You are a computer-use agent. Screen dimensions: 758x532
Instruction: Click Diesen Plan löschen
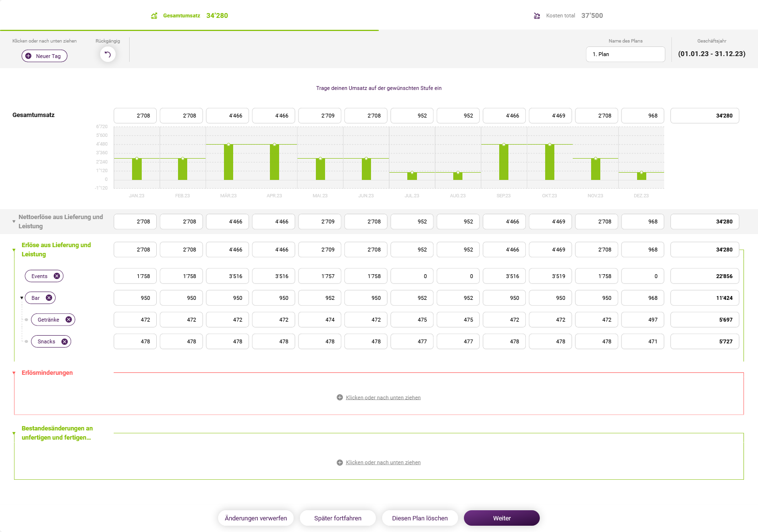pyautogui.click(x=419, y=518)
